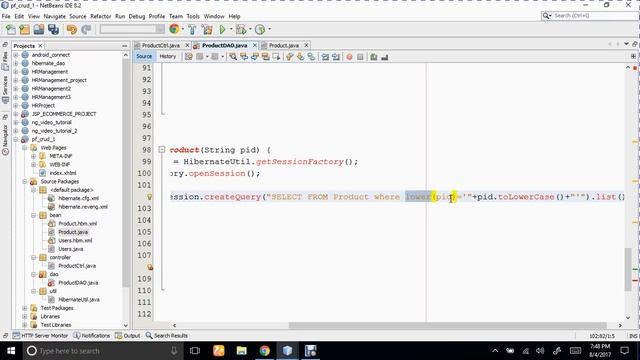Image resolution: width=640 pixels, height=360 pixels.
Task: Click the lightbulb hint on line 102
Action: click(x=150, y=197)
